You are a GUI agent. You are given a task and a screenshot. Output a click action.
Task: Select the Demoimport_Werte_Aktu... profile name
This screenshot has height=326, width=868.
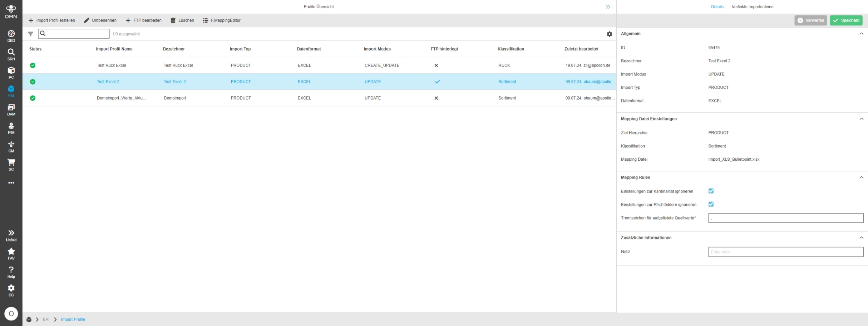click(122, 98)
